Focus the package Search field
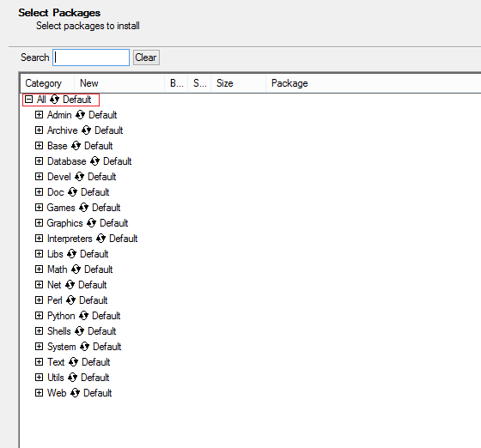The height and width of the screenshot is (448, 481). 91,58
